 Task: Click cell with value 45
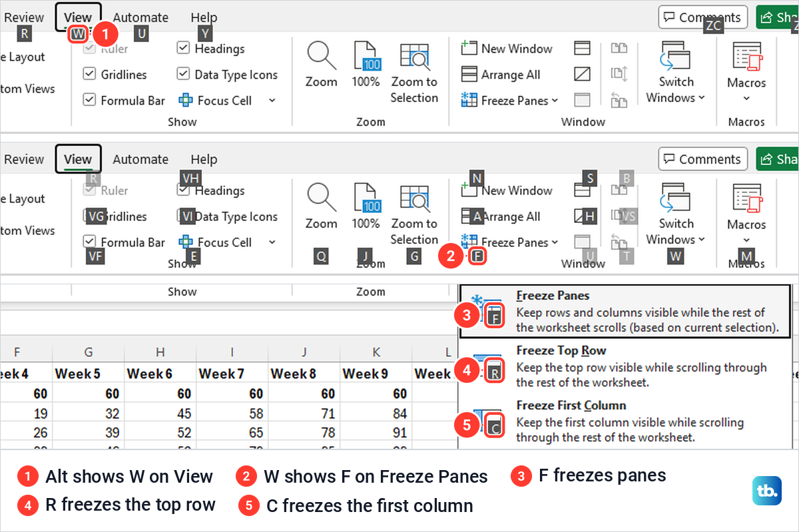[x=160, y=414]
